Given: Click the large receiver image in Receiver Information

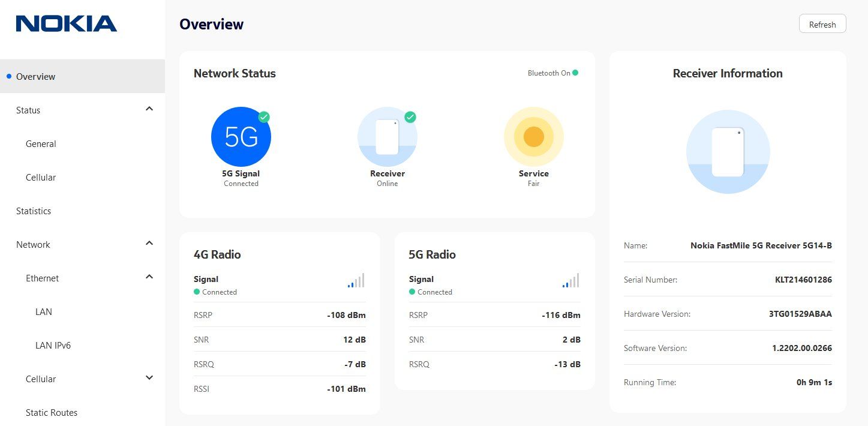Looking at the screenshot, I should (728, 152).
